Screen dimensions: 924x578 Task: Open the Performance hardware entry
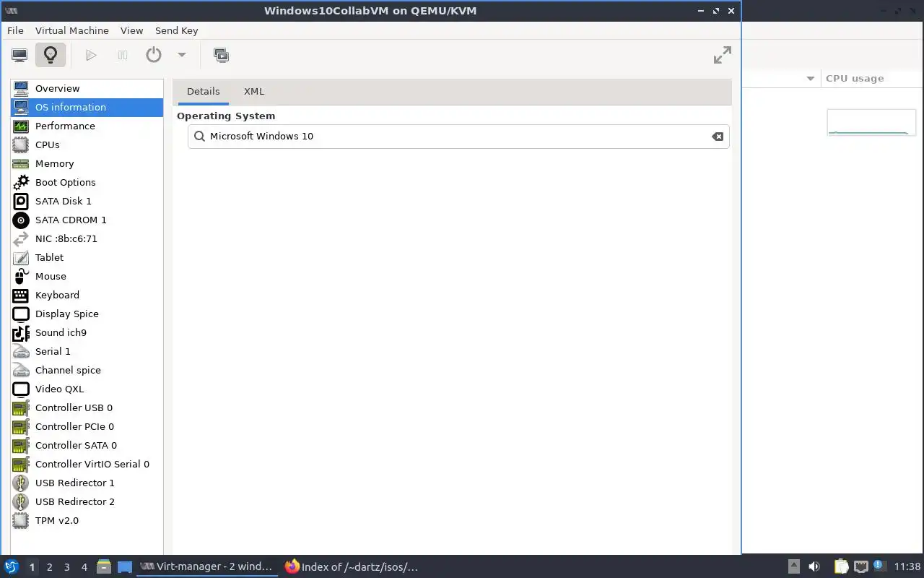87,126
